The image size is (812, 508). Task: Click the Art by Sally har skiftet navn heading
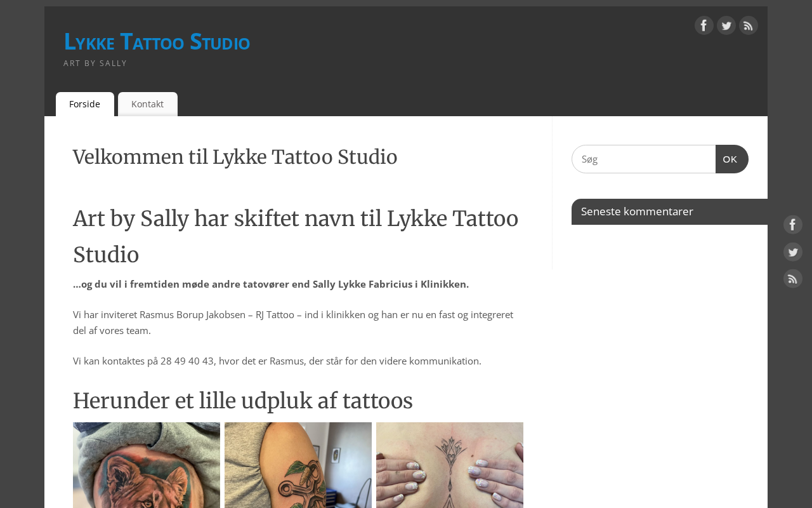[296, 236]
